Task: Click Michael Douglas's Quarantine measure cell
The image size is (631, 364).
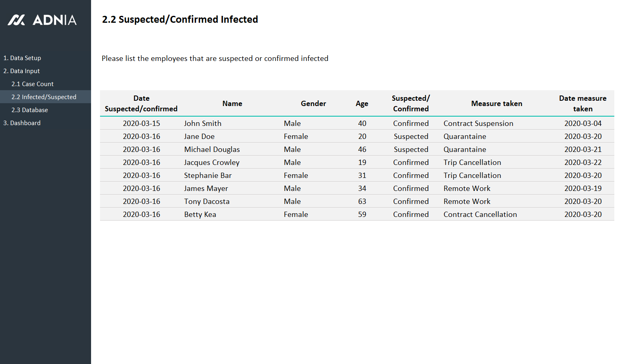Action: tap(465, 149)
